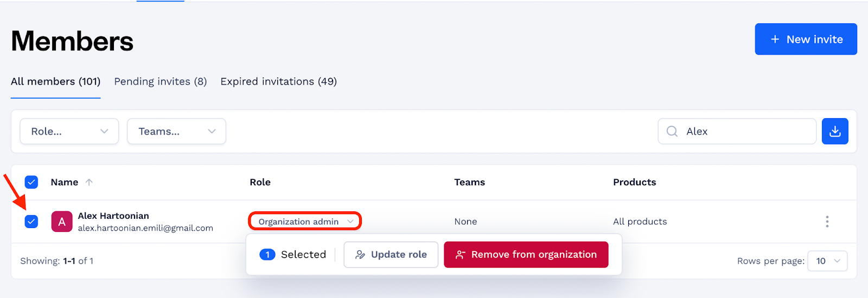Uncheck the select-all checkbox in header
This screenshot has width=868, height=298.
click(31, 182)
